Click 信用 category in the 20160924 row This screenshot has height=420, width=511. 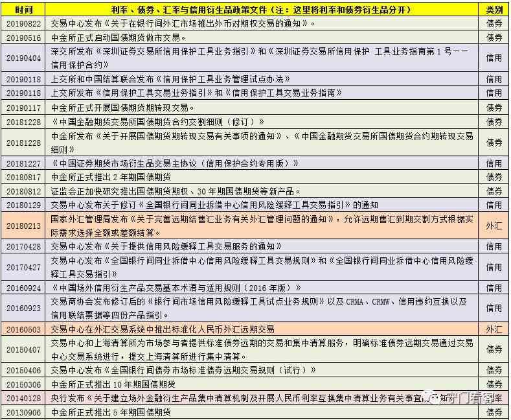point(494,288)
